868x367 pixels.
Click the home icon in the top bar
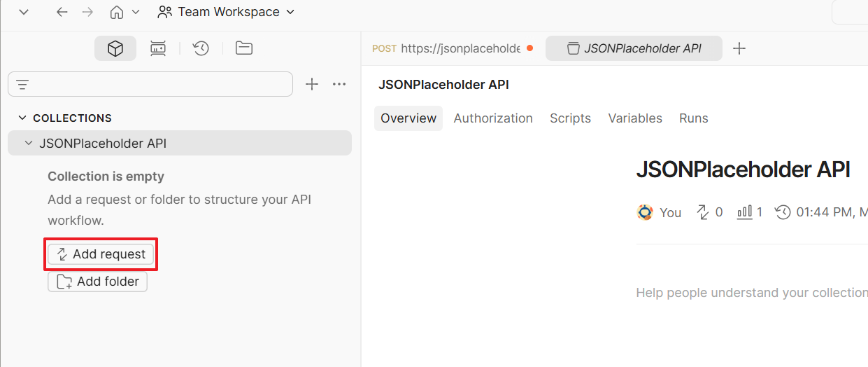tap(118, 12)
